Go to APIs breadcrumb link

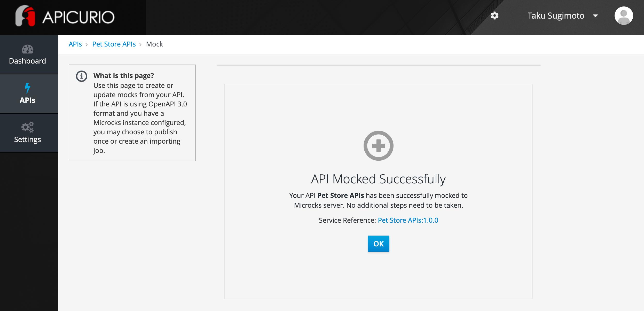pos(75,44)
